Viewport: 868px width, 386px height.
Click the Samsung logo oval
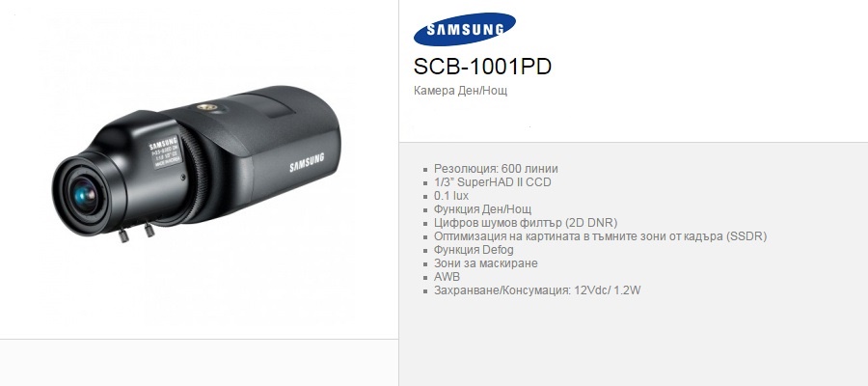click(465, 29)
